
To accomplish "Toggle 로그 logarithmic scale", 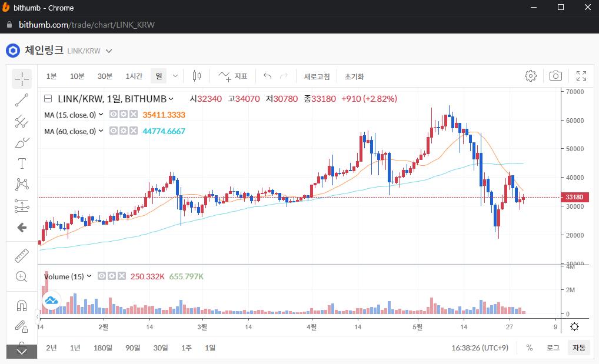I will [553, 348].
